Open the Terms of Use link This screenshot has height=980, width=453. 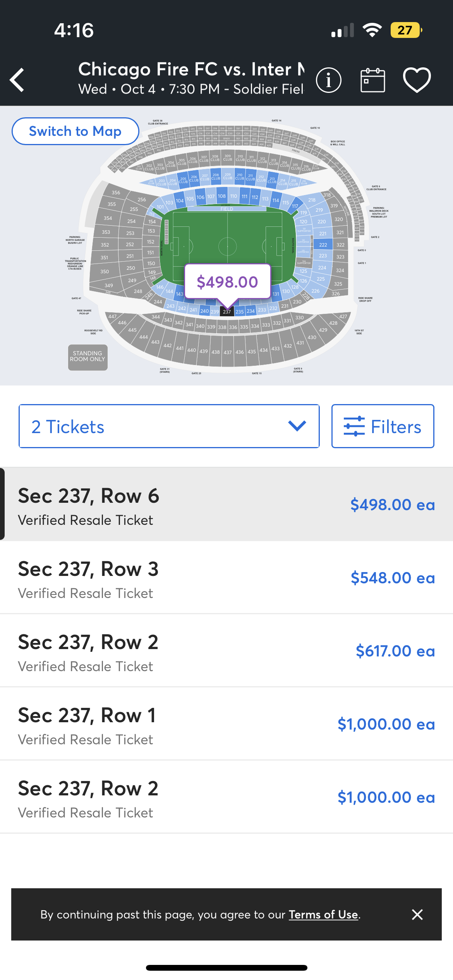(323, 915)
